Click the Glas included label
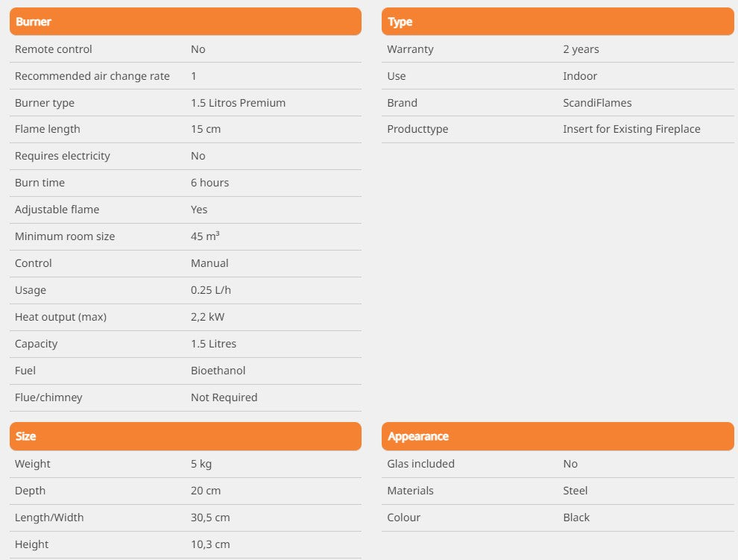738x560 pixels. pyautogui.click(x=420, y=464)
